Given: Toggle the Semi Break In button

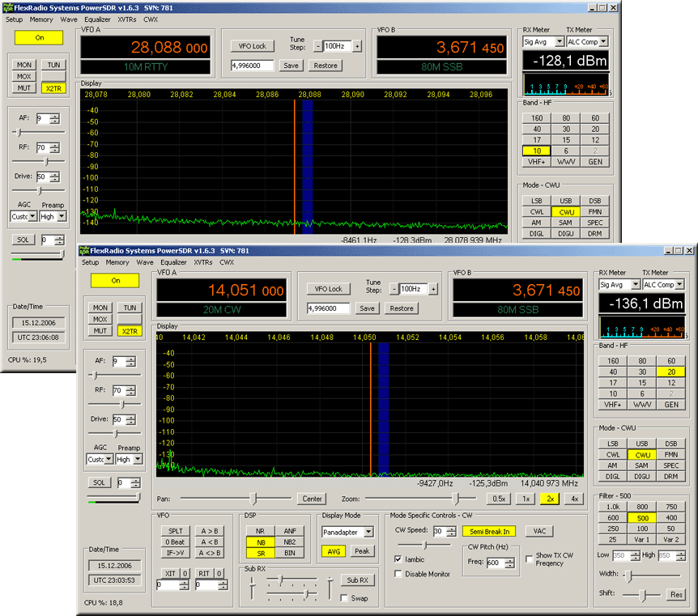Looking at the screenshot, I should (488, 531).
